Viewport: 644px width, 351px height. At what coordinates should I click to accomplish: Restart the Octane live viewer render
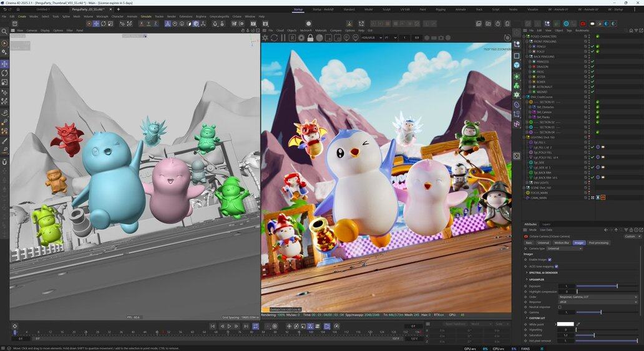[274, 38]
